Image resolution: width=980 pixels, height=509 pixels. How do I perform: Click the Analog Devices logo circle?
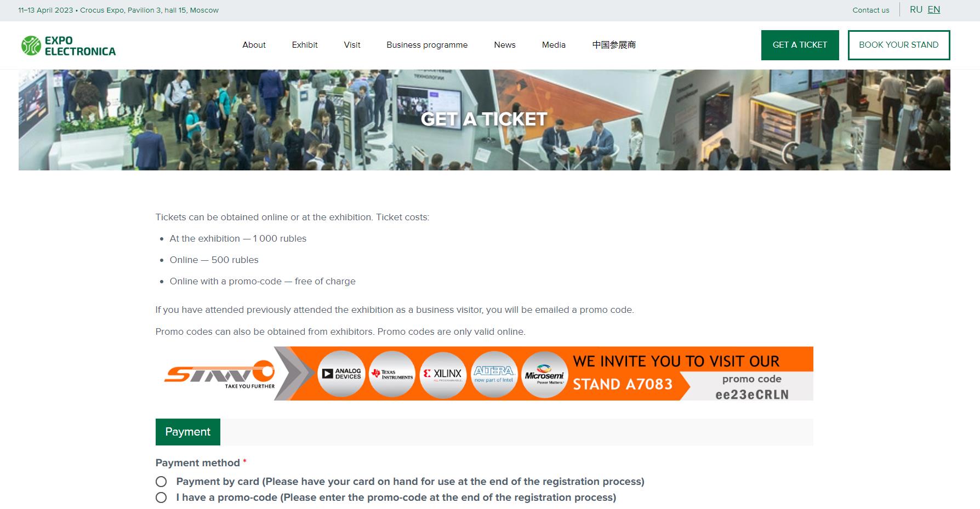click(x=341, y=374)
